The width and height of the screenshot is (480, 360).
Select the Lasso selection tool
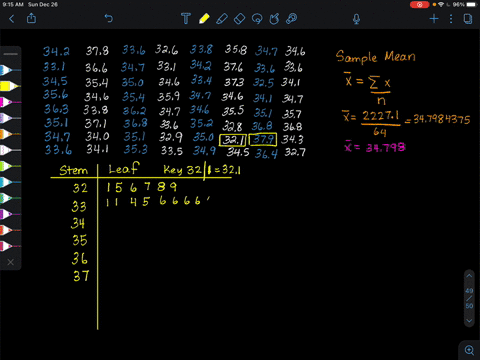click(x=257, y=19)
